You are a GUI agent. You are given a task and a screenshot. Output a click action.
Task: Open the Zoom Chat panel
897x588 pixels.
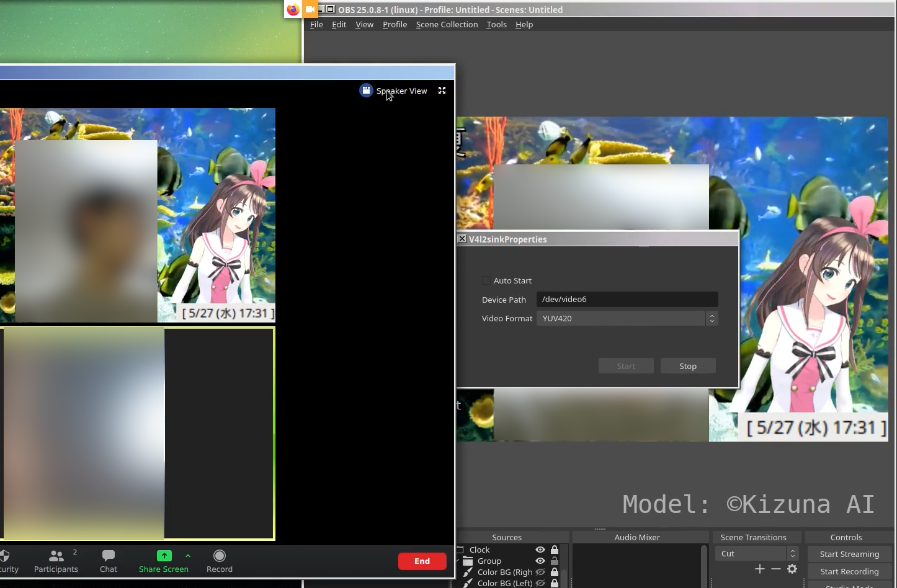pyautogui.click(x=109, y=561)
